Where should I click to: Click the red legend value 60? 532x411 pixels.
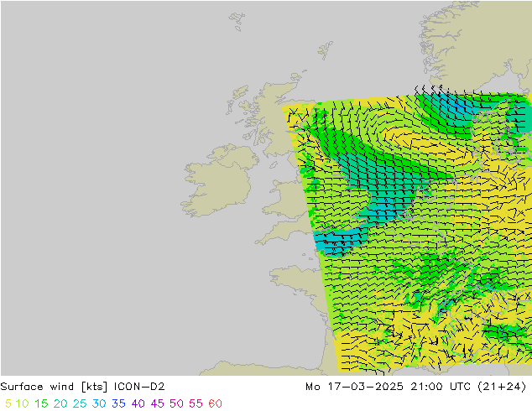pos(215,403)
